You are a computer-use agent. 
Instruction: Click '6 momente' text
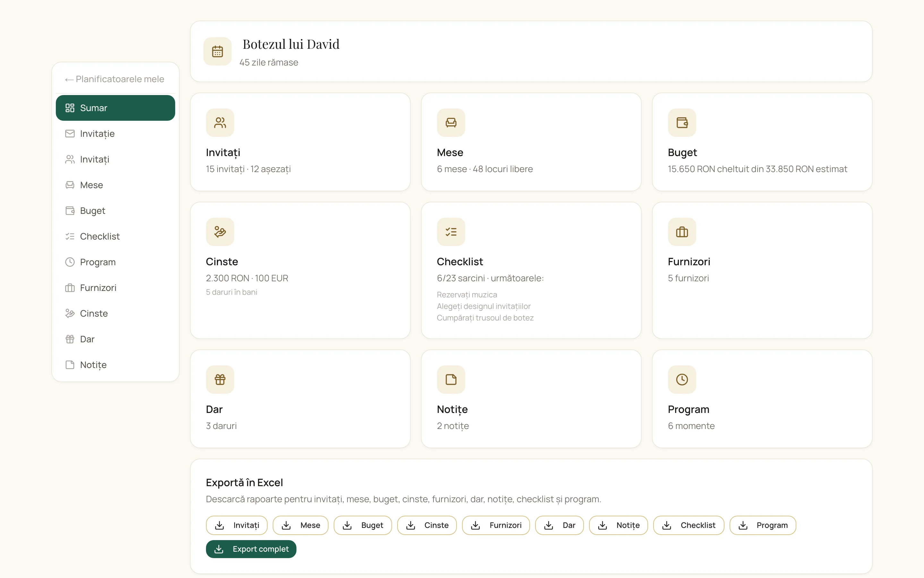691,426
